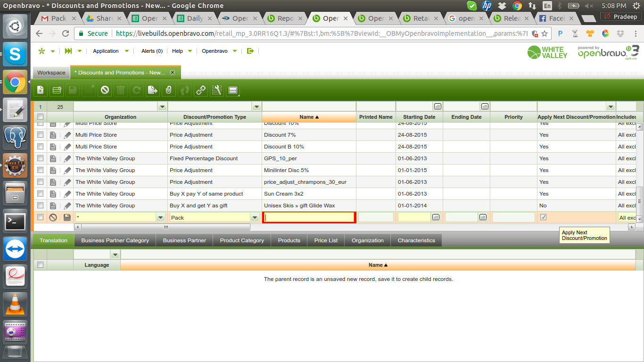Check the GPS_10_per row checkbox

point(41,158)
